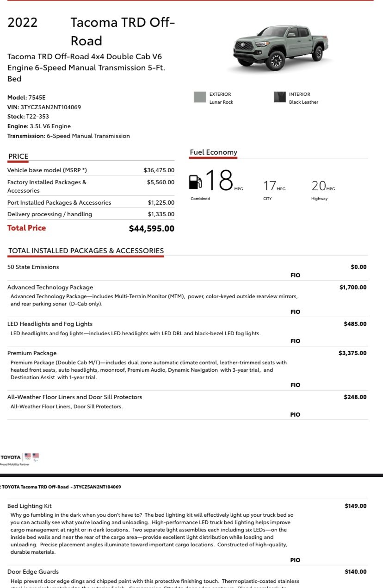Click the $485.00 headlights price
Image resolution: width=383 pixels, height=588 pixels.
tap(355, 324)
